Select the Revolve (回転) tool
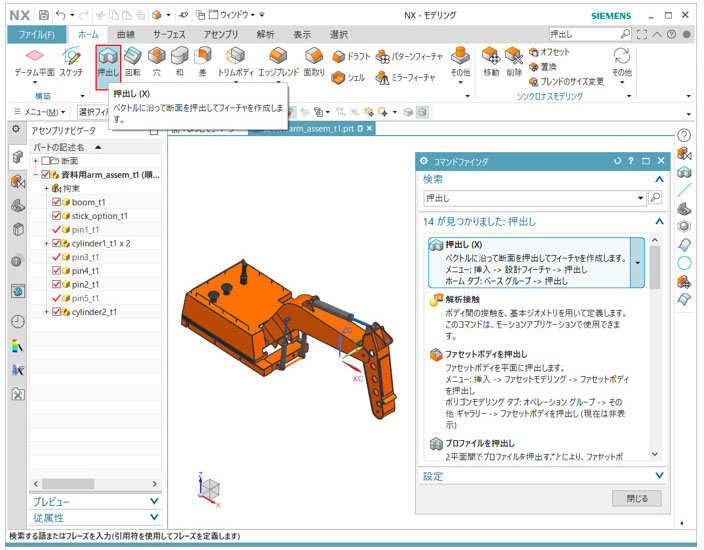This screenshot has width=704, height=550. [133, 63]
